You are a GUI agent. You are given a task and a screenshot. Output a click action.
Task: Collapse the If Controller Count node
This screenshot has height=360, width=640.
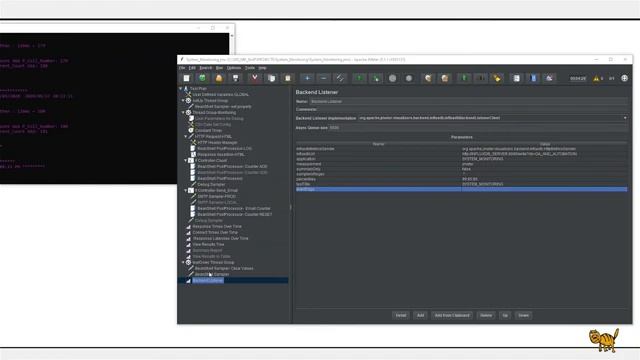click(186, 160)
